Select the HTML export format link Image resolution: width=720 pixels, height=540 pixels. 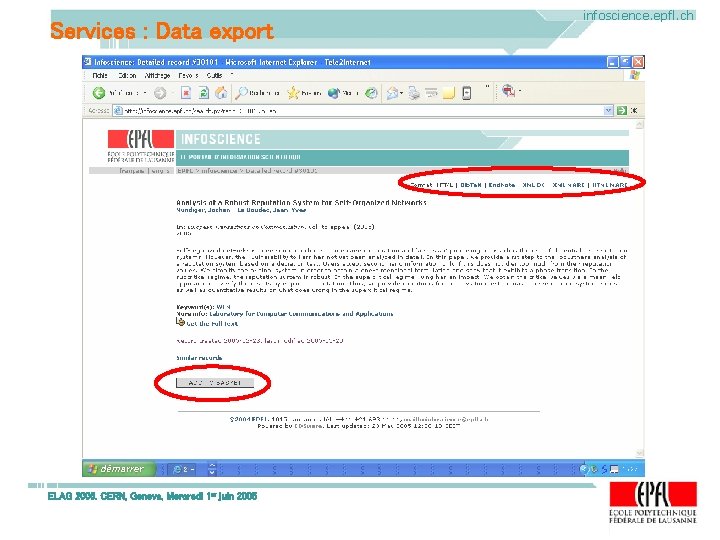pyautogui.click(x=444, y=185)
